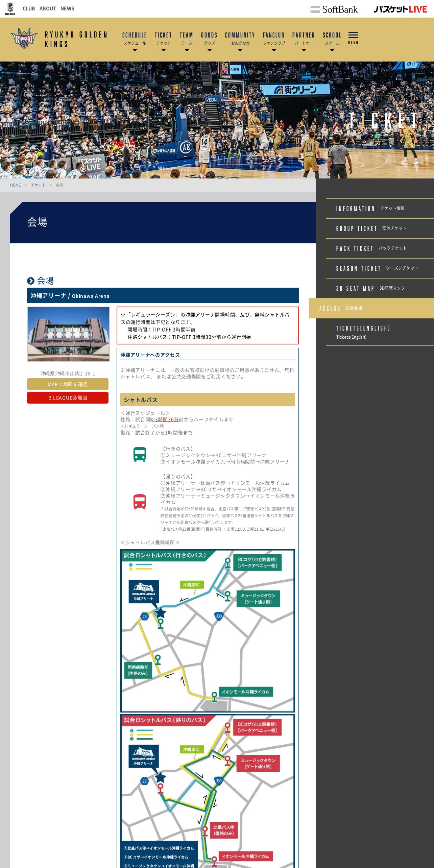
Task: Click the arena game hero banner image
Action: coord(217,120)
